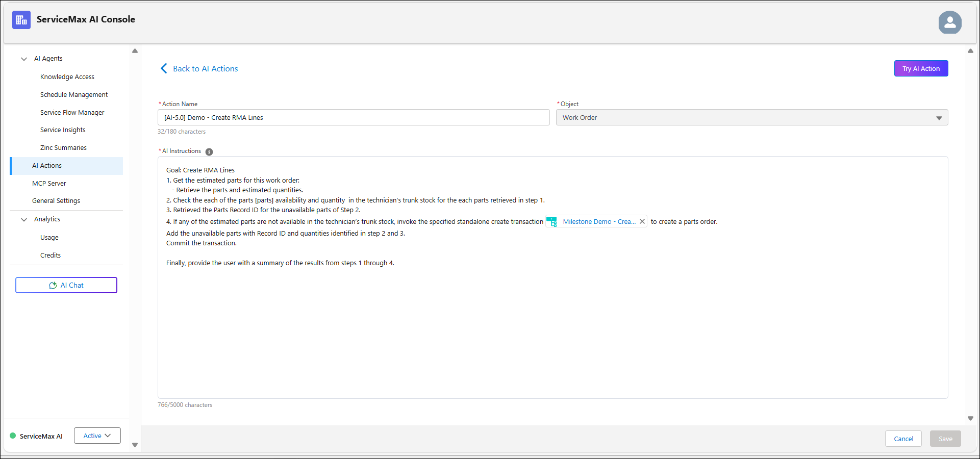Screen dimensions: 980x459
Task: Open Usage under Analytics
Action: 49,238
